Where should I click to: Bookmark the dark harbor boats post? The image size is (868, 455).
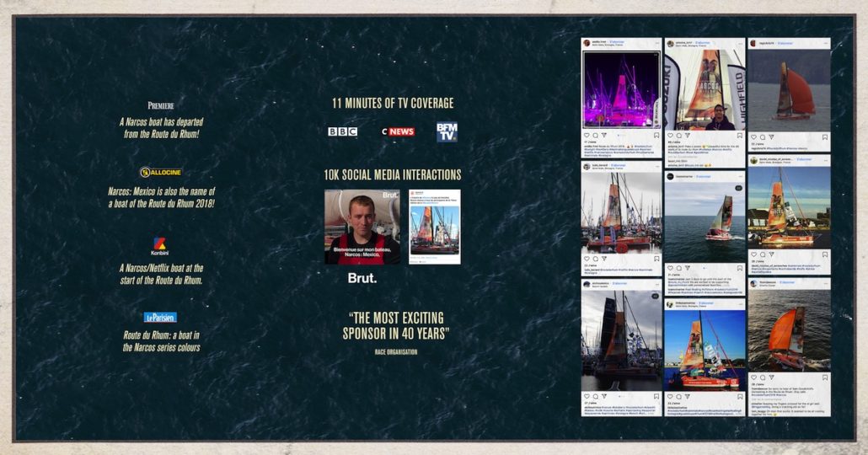click(656, 396)
